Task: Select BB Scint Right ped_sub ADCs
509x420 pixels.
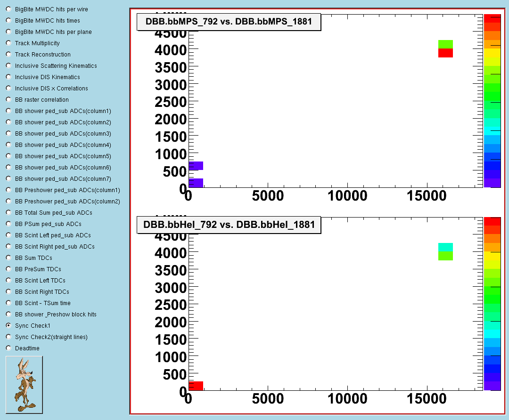Action: (9, 247)
